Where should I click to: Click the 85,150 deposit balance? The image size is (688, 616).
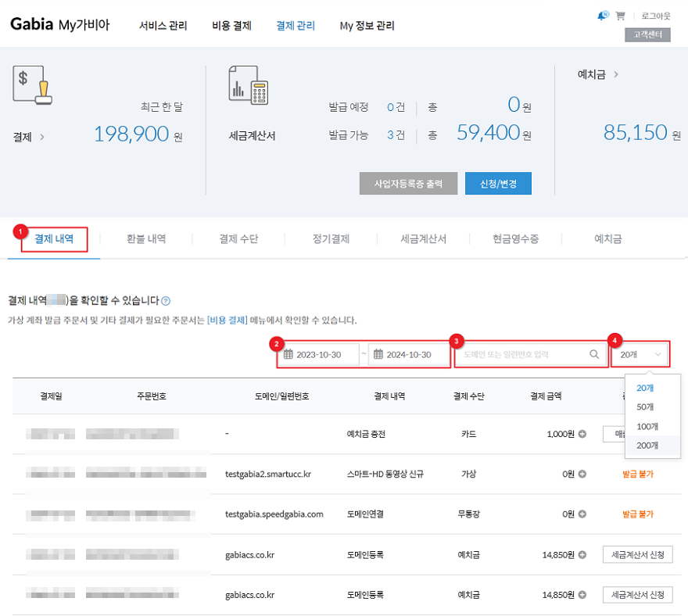pyautogui.click(x=636, y=132)
